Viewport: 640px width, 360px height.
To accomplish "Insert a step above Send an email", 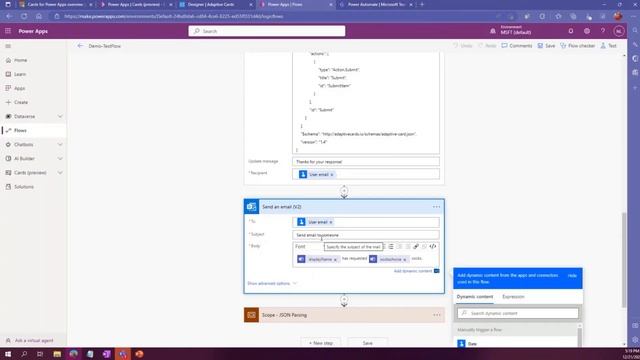I will coord(344,191).
